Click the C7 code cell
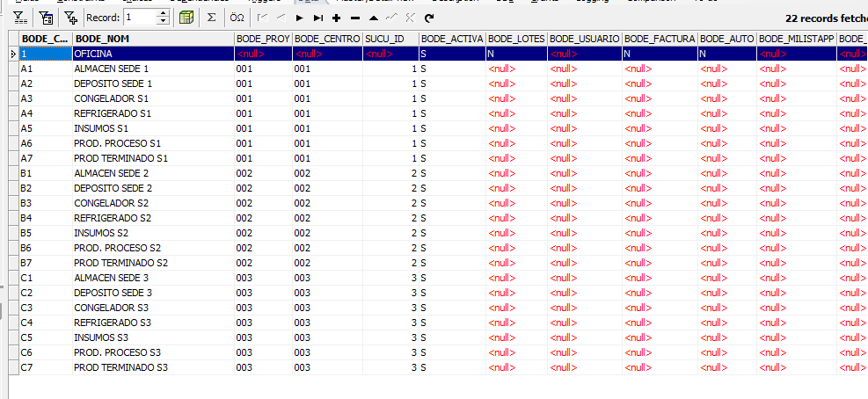 (46, 367)
